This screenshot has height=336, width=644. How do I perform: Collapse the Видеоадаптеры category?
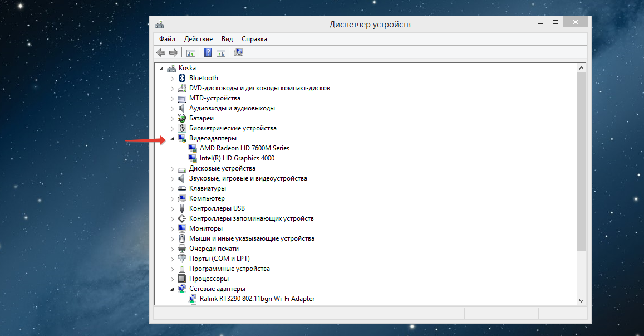coord(172,138)
